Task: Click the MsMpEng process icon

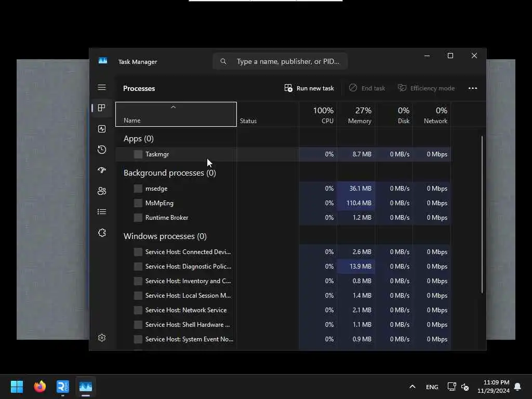Action: tap(138, 203)
